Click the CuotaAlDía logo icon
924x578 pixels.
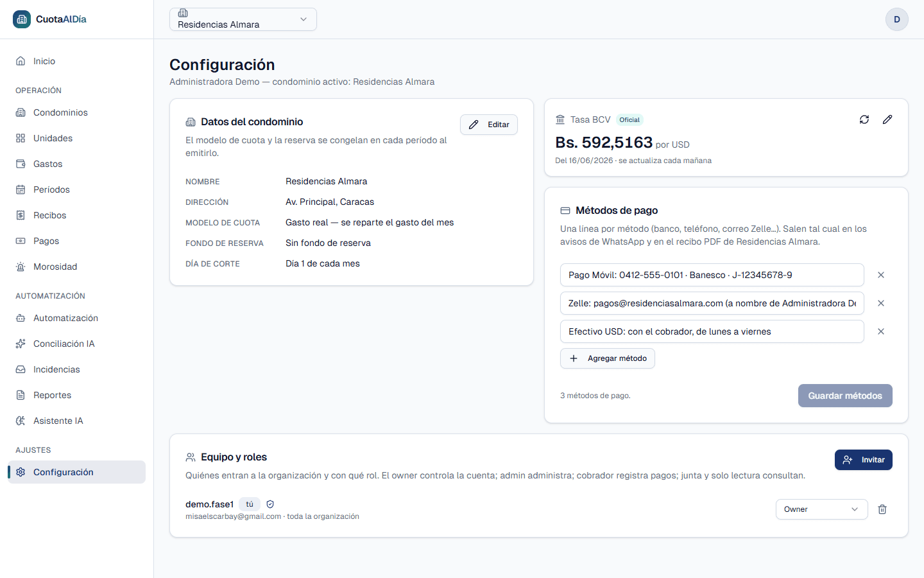pos(22,19)
